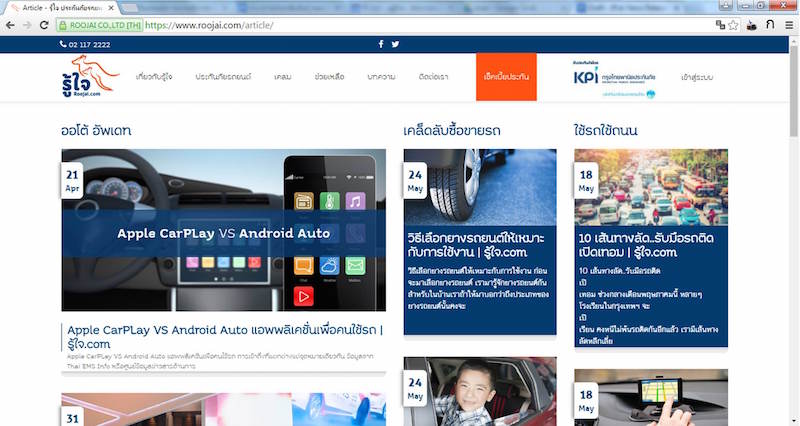Screen dimensions: 800x426
Task: Click เคล็ดลับซื้อขายรถ section heading
Action: click(452, 131)
